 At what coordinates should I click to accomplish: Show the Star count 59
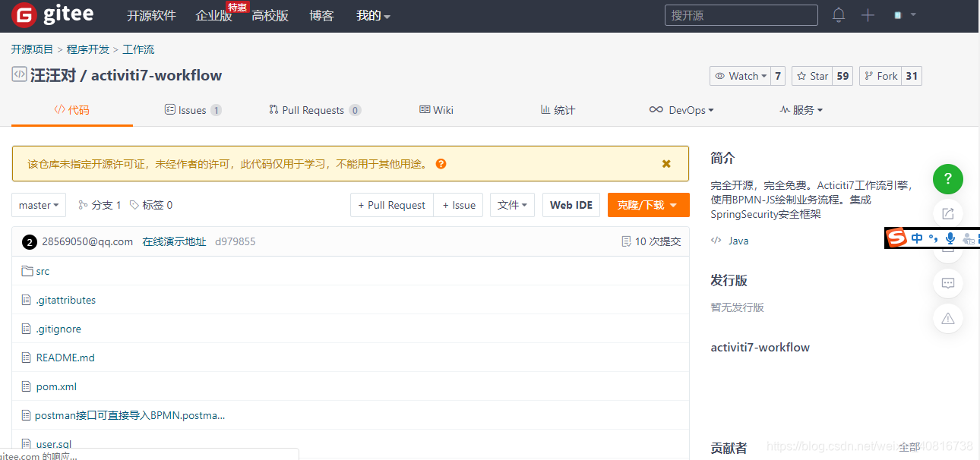point(842,76)
